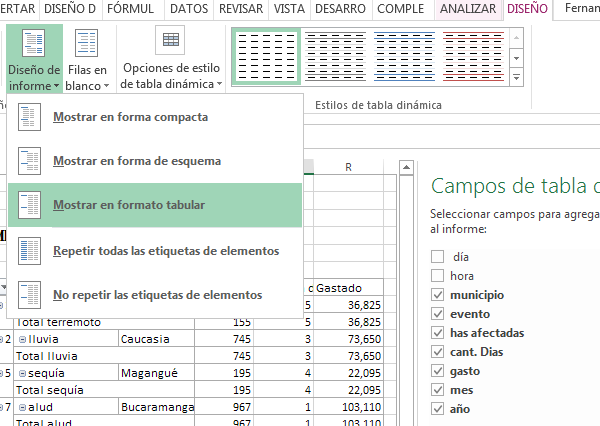The image size is (600, 426).
Task: Select Mostrar en forma compacta icon
Action: (31, 117)
